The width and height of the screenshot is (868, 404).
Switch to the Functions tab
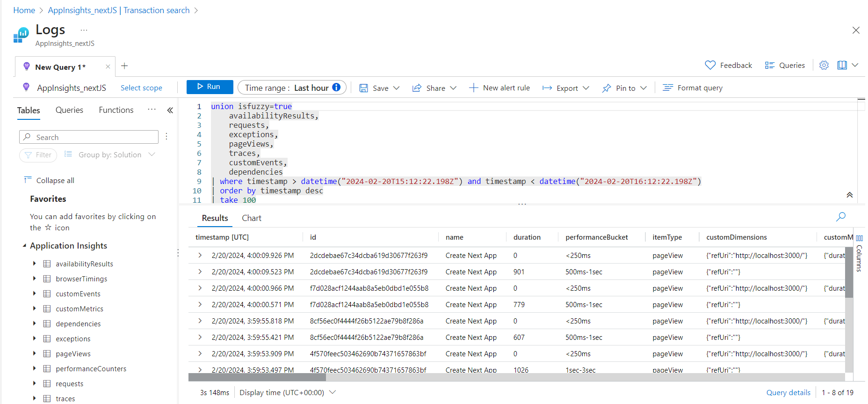tap(116, 110)
